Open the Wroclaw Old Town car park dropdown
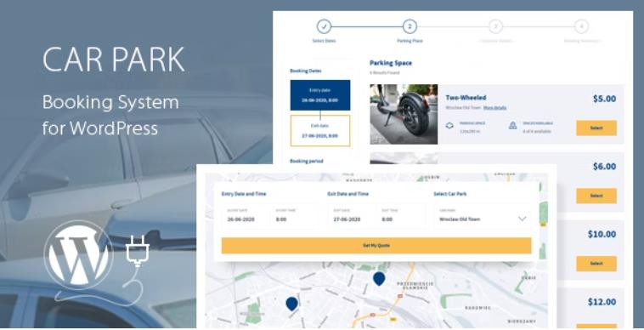 [x=483, y=216]
